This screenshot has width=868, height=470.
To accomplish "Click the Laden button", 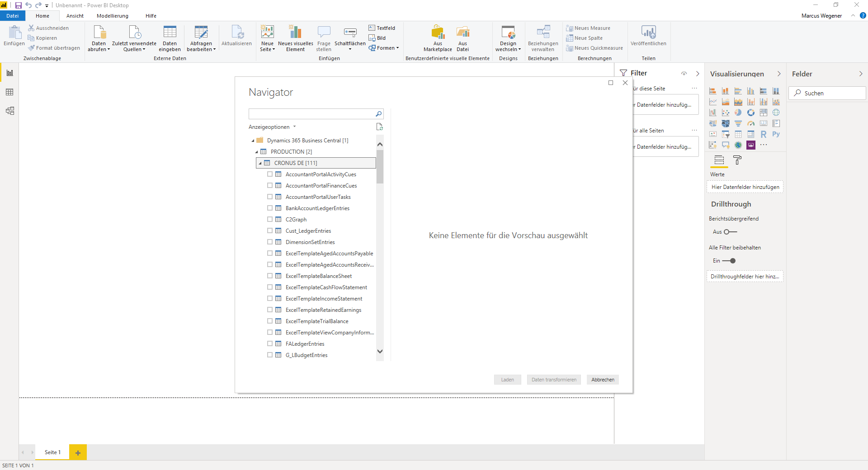I will point(507,380).
